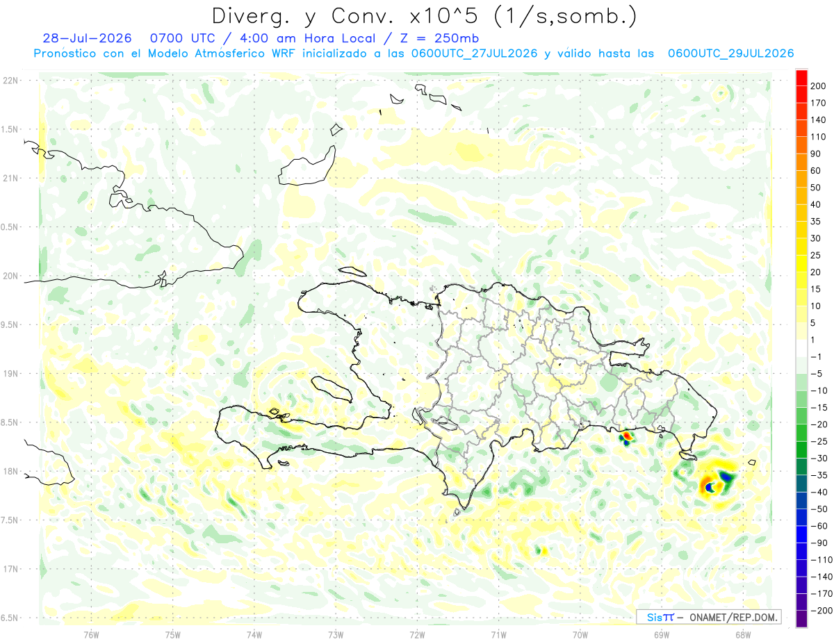Click the legend value "-200"
This screenshot has width=834, height=644.
(821, 611)
